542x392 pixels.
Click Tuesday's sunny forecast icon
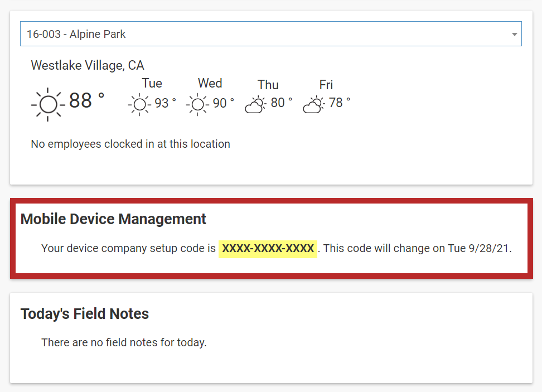point(139,104)
